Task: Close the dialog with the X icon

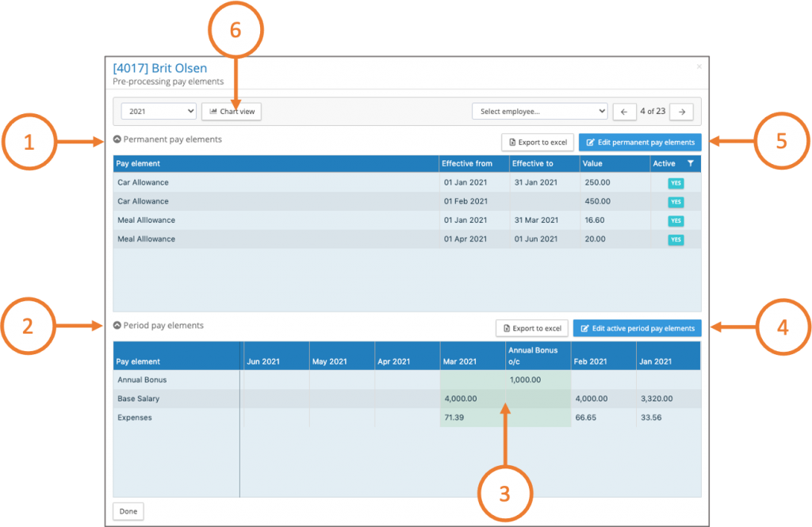Action: point(699,67)
